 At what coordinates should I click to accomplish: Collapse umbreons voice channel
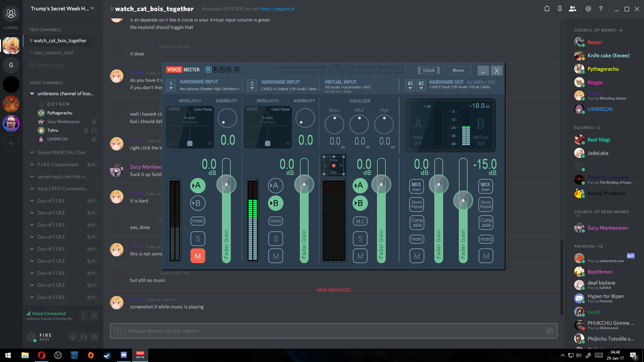click(x=32, y=94)
